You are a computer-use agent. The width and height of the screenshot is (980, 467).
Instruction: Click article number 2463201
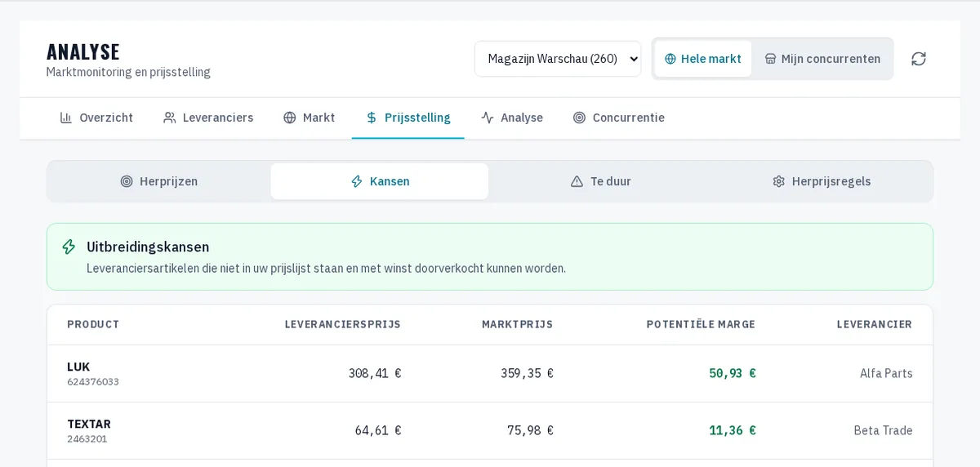(87, 438)
